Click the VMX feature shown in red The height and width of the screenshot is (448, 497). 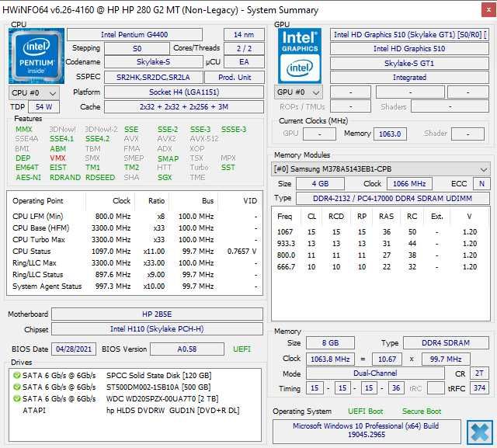(x=57, y=158)
